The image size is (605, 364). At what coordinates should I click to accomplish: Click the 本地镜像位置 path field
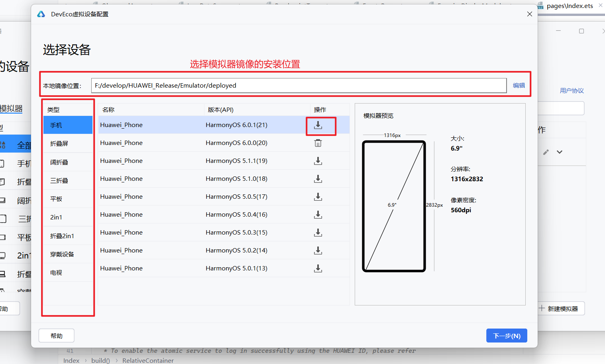(x=299, y=85)
